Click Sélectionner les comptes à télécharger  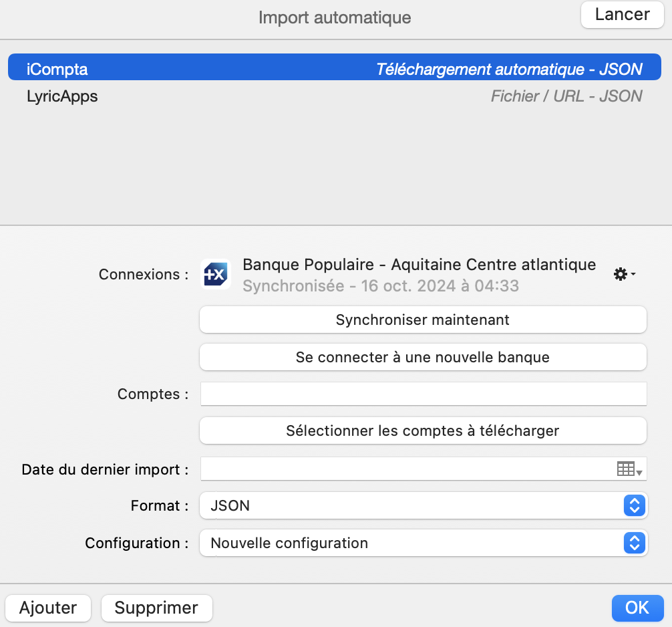point(423,430)
